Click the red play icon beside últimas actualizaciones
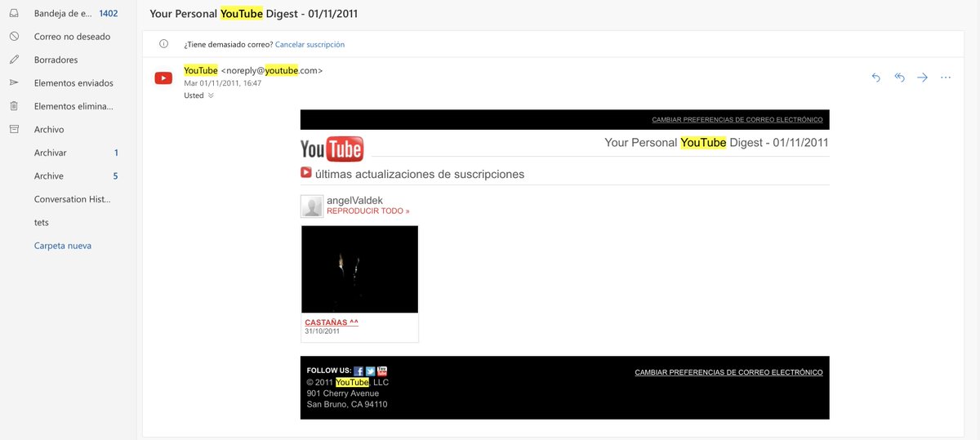 pyautogui.click(x=306, y=172)
